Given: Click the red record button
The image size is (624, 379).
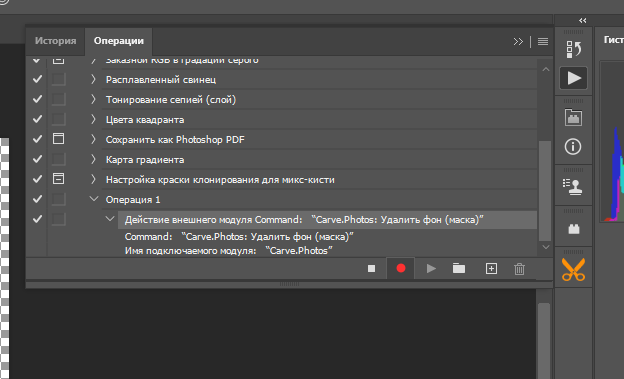Looking at the screenshot, I should point(401,268).
